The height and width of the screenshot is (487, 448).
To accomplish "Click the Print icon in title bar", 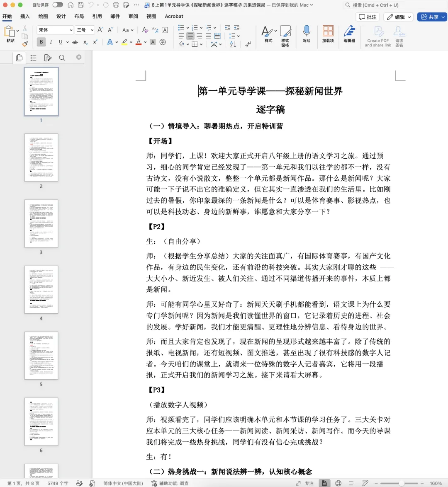I will pos(116,5).
